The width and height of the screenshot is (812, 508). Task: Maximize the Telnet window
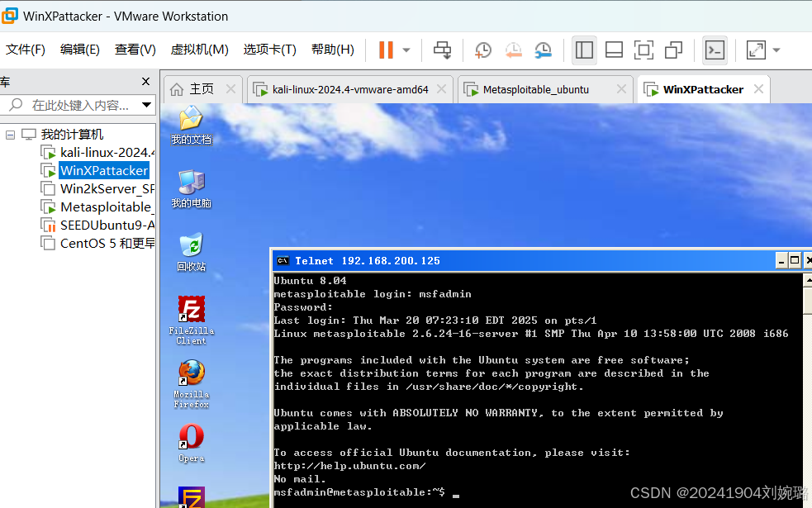point(795,260)
